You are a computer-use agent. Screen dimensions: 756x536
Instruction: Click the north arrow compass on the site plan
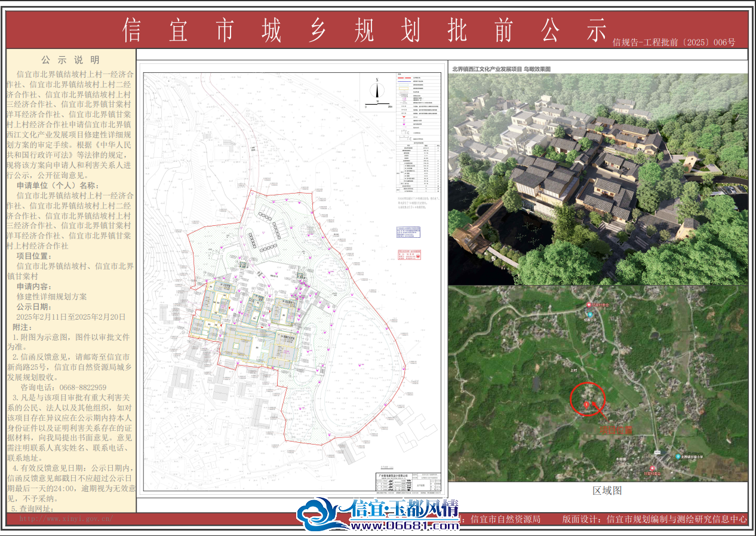pyautogui.click(x=377, y=88)
